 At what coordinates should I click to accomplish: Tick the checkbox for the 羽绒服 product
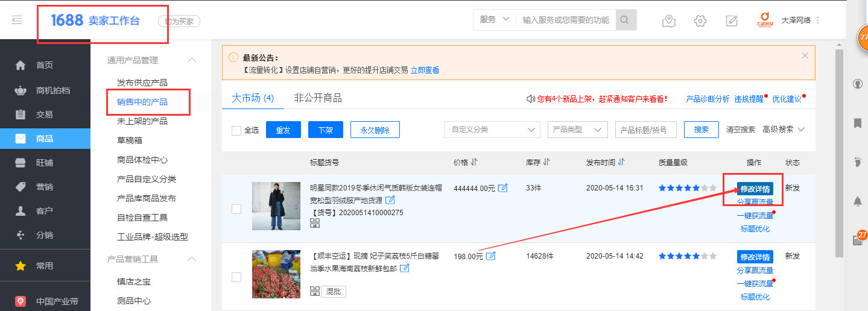(236, 209)
